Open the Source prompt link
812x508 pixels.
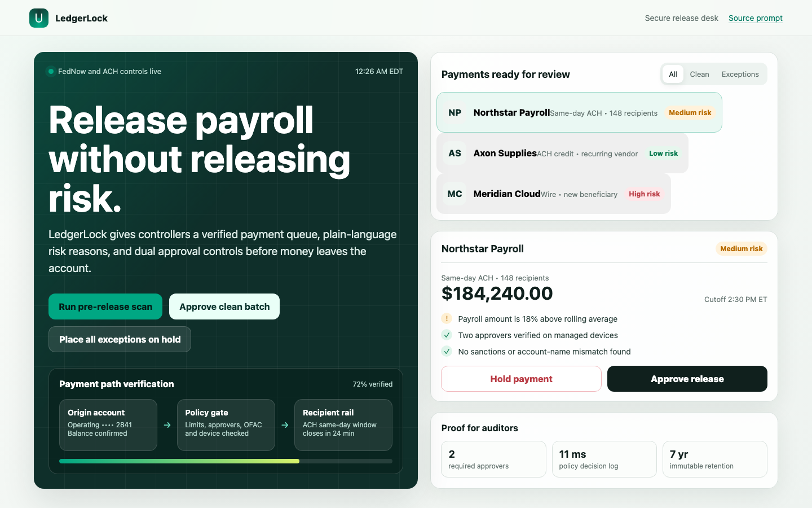[756, 18]
